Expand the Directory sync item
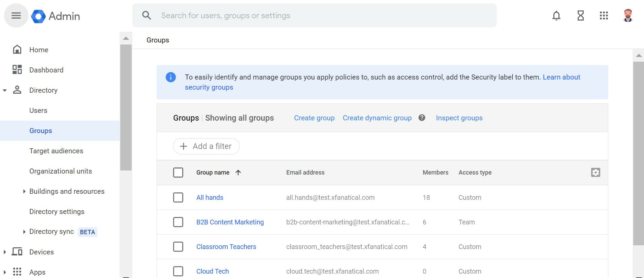The width and height of the screenshot is (644, 278). tap(24, 232)
